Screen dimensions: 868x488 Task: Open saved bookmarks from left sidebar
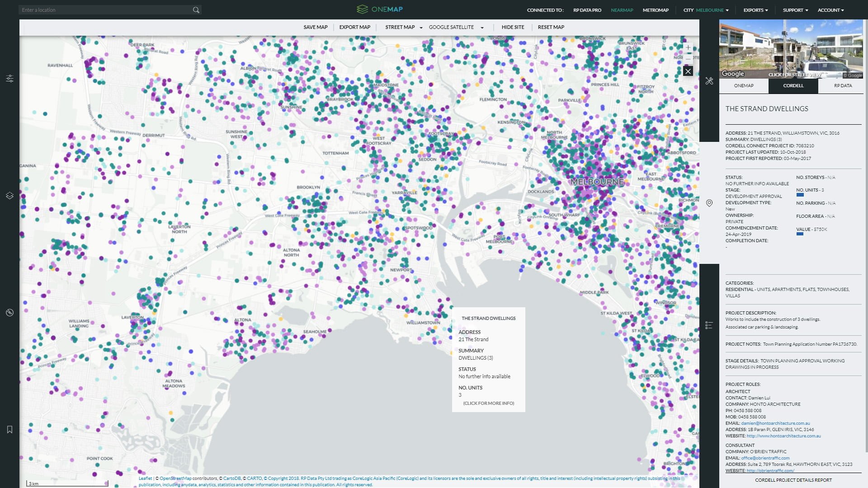click(9, 430)
